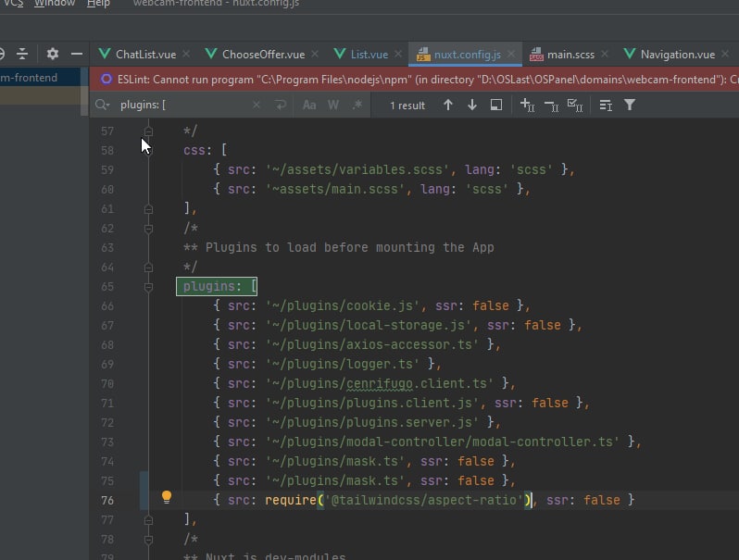Show intention actions light bulb

coord(167,497)
